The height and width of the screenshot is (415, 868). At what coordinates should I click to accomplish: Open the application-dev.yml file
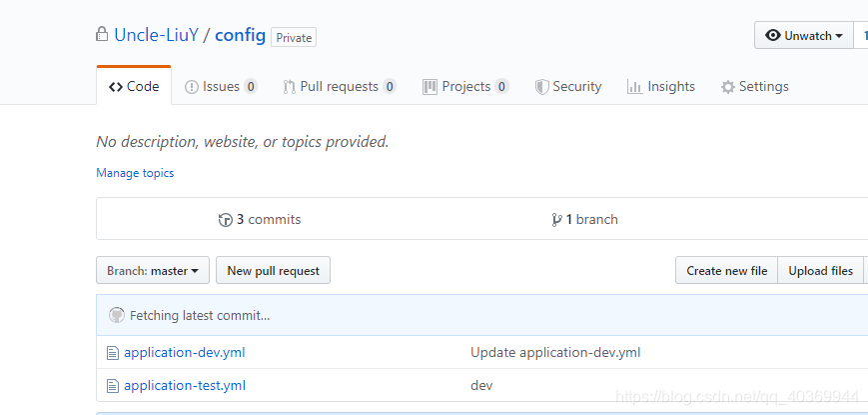point(185,352)
